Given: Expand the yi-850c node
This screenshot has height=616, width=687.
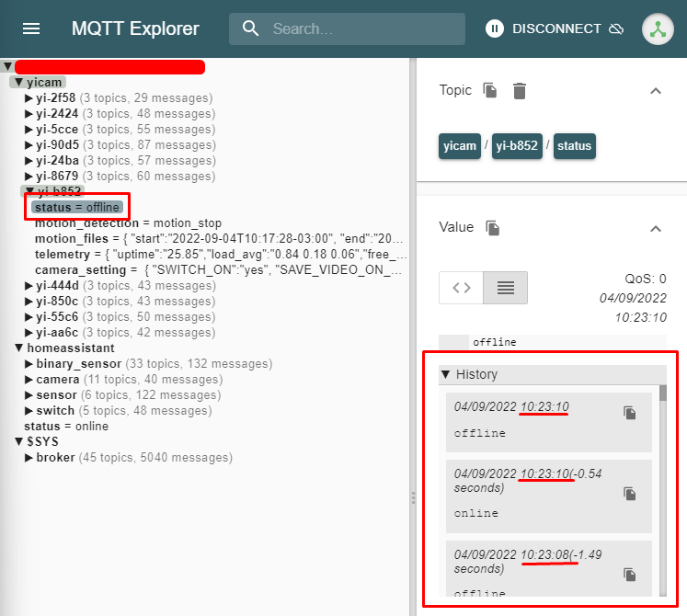Looking at the screenshot, I should click(x=29, y=302).
